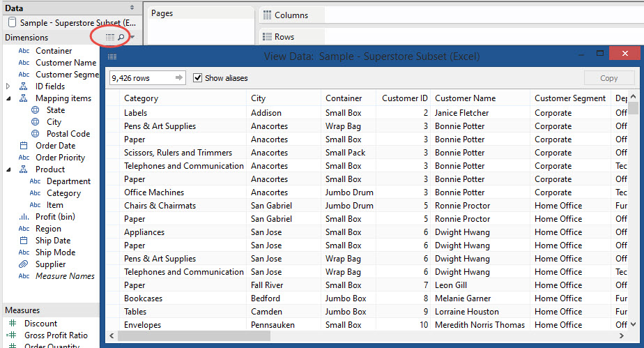Click the horizontal scrollbar right arrow
Image resolution: width=644 pixels, height=348 pixels.
[622, 335]
